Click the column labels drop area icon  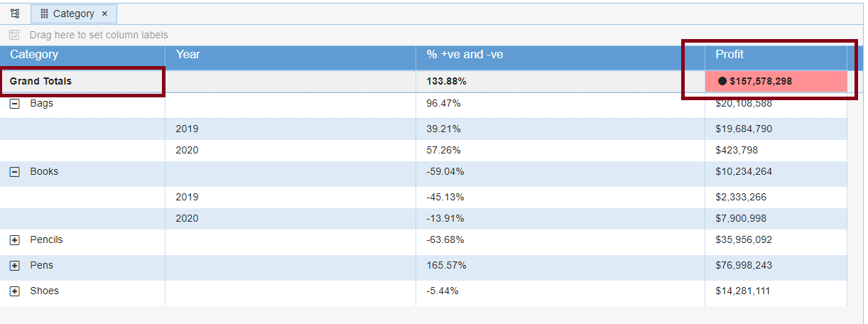click(x=14, y=35)
